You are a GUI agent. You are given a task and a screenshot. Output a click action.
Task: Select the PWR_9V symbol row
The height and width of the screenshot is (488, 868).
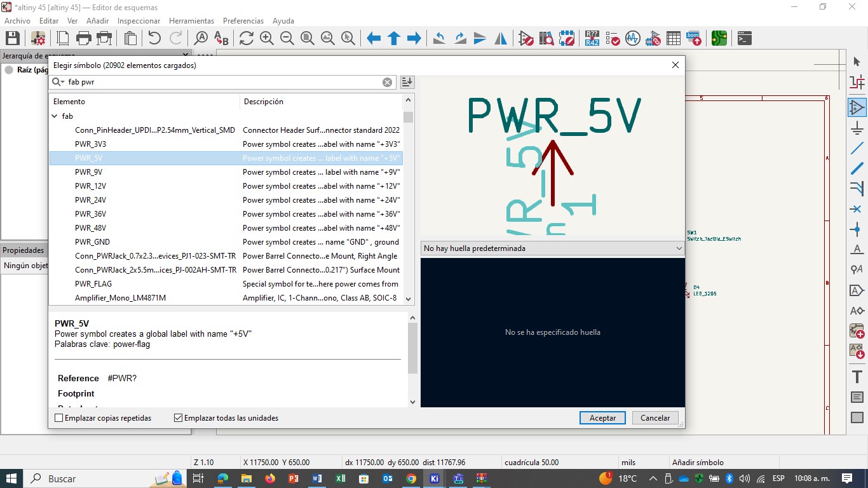coord(226,172)
